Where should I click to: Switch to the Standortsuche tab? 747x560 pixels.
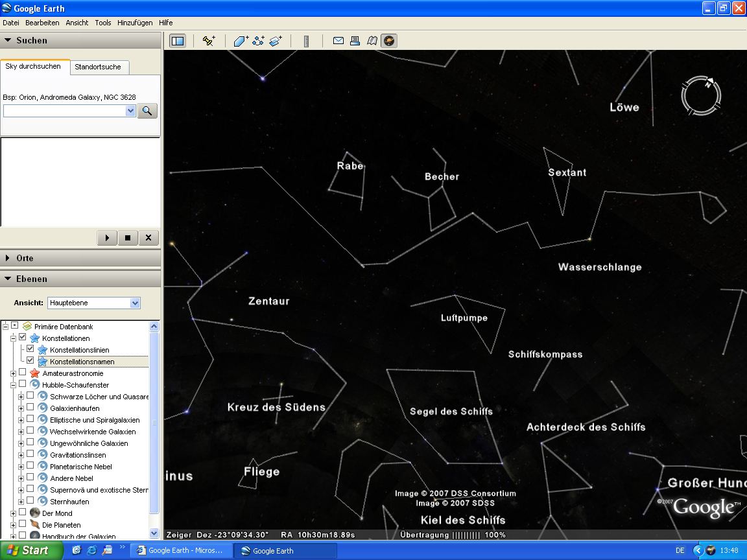click(x=98, y=67)
